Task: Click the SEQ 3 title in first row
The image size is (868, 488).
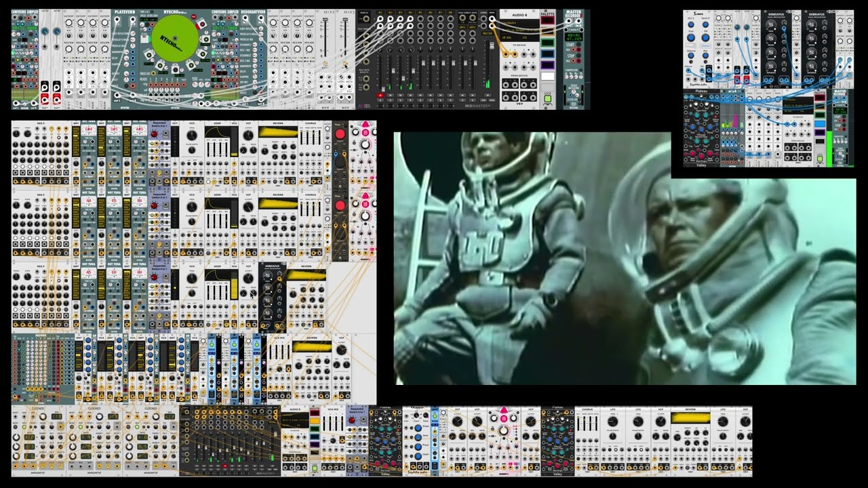Action: tap(41, 123)
